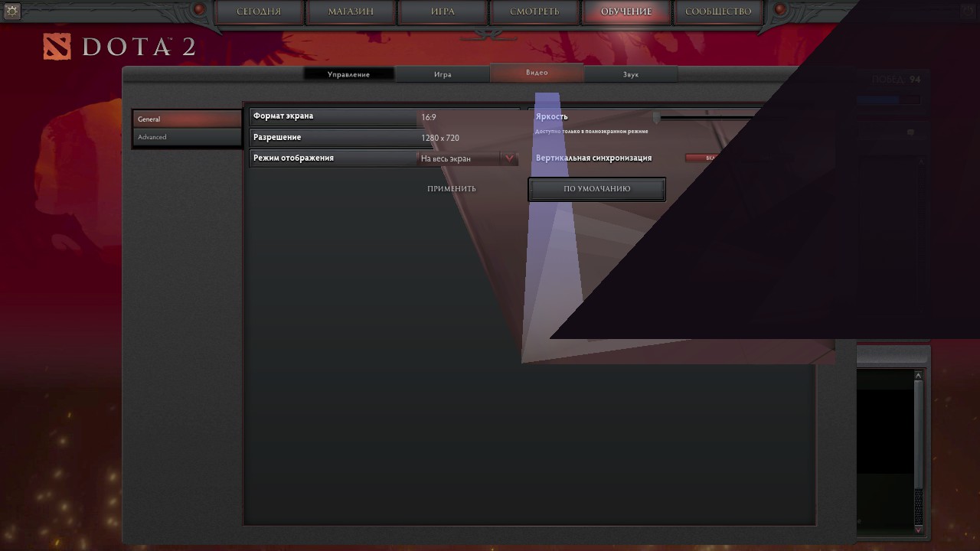980x551 pixels.
Task: Click the Яркость label
Action: (x=551, y=117)
